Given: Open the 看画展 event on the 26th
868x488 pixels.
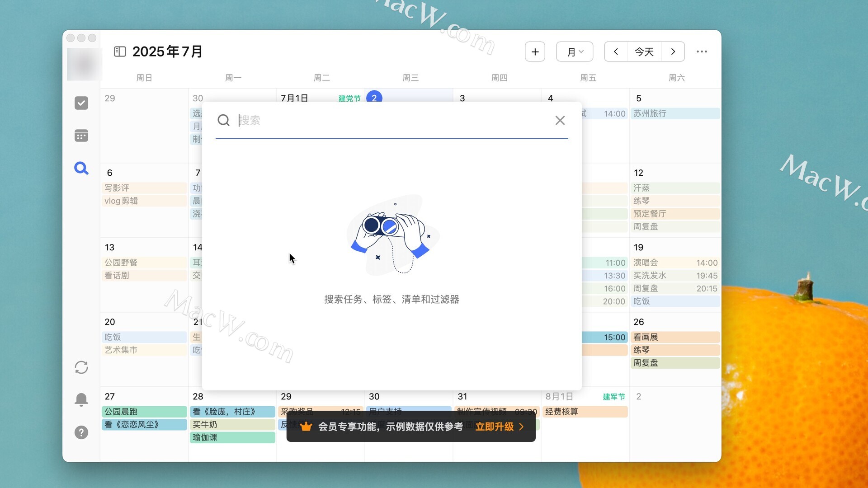Looking at the screenshot, I should point(675,337).
